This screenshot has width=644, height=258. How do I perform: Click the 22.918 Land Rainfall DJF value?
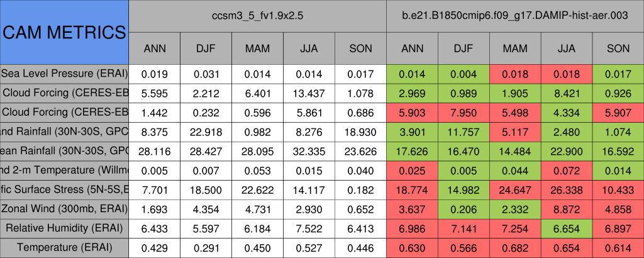click(206, 132)
